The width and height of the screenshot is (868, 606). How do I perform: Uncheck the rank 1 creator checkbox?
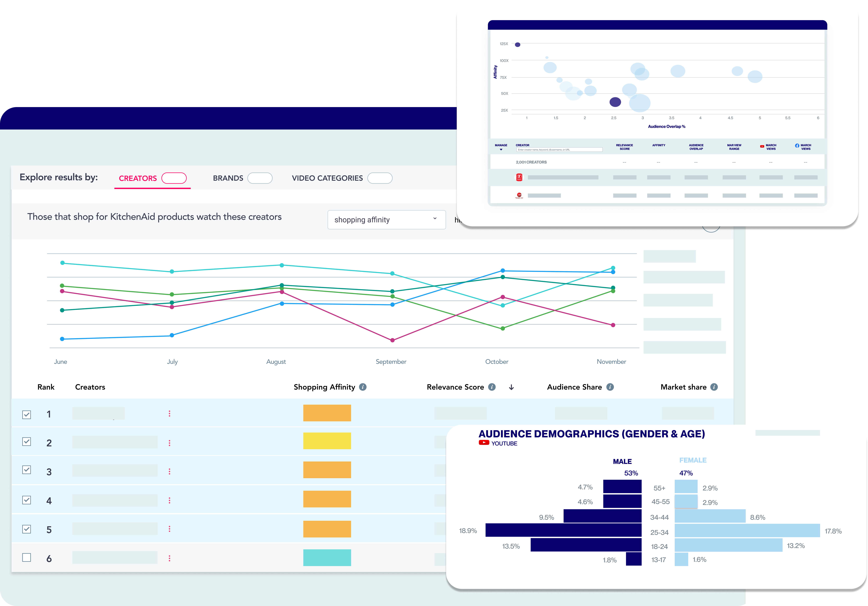point(26,415)
